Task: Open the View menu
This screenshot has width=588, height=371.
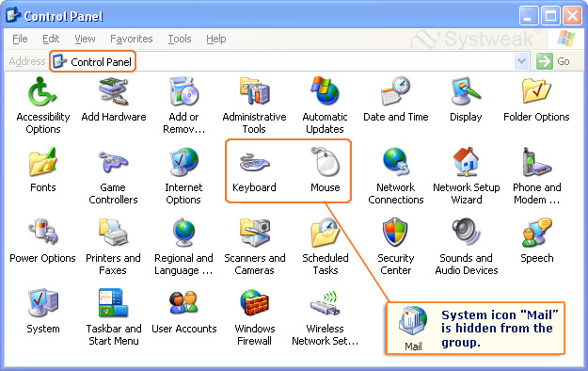Action: pos(85,39)
